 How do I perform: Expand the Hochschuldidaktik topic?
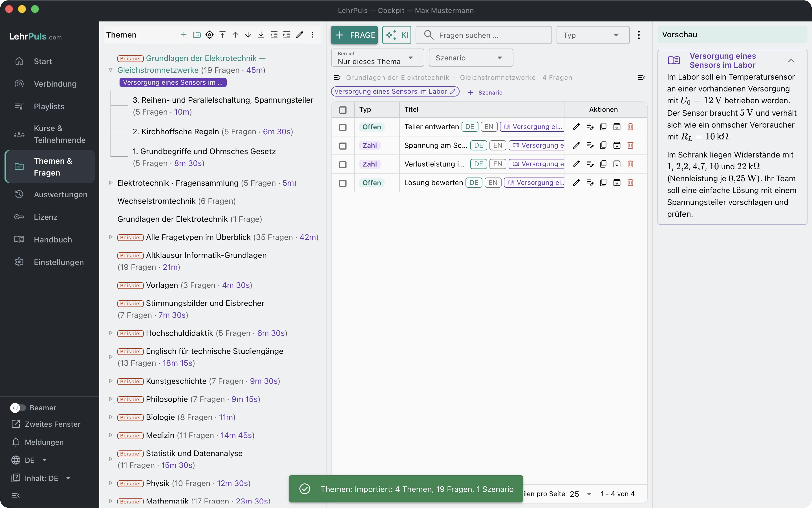(111, 333)
